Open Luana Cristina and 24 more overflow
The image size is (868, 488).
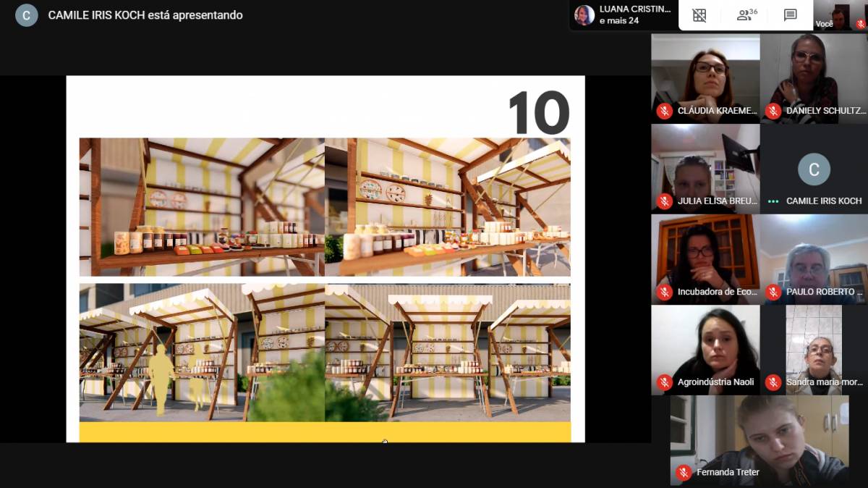tap(624, 15)
